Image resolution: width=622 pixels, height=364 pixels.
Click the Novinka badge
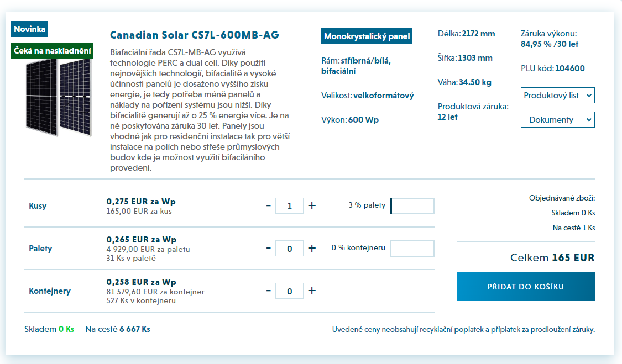click(29, 29)
